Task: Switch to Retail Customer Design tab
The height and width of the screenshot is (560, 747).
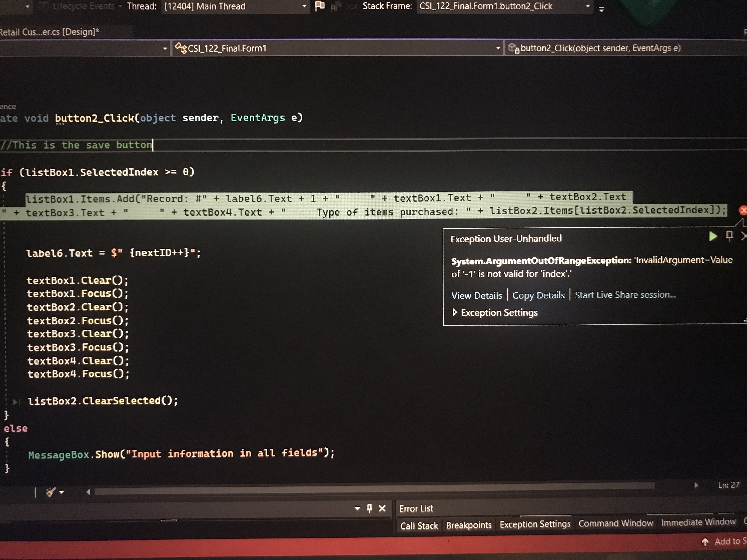Action: pos(50,32)
